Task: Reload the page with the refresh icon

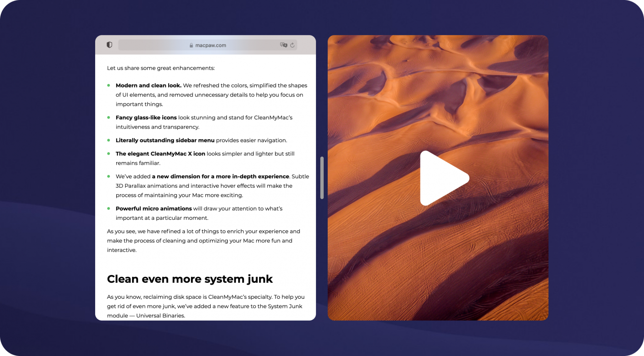Action: pos(292,45)
